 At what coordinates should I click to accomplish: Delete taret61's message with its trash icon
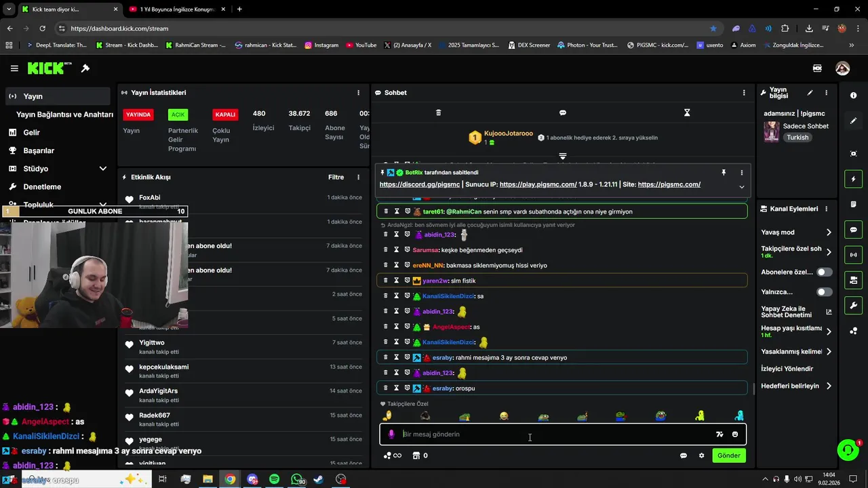point(386,211)
